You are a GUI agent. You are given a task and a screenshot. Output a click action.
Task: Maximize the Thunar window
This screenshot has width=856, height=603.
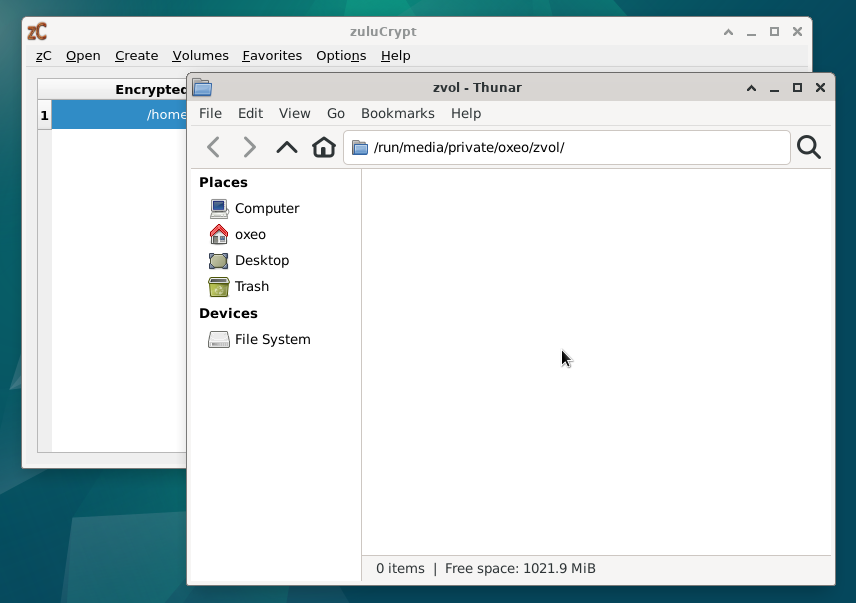797,88
